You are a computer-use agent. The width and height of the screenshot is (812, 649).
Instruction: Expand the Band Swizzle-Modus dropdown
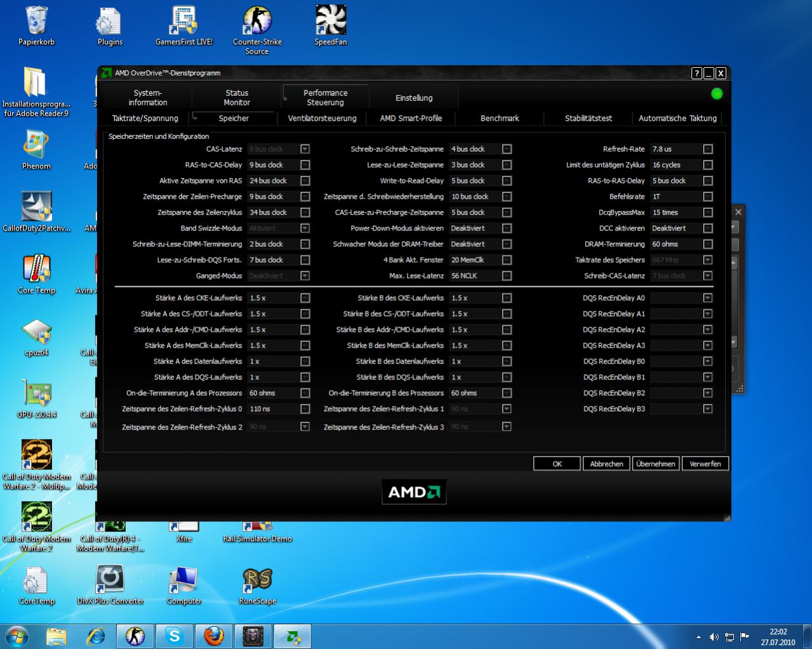tap(305, 228)
